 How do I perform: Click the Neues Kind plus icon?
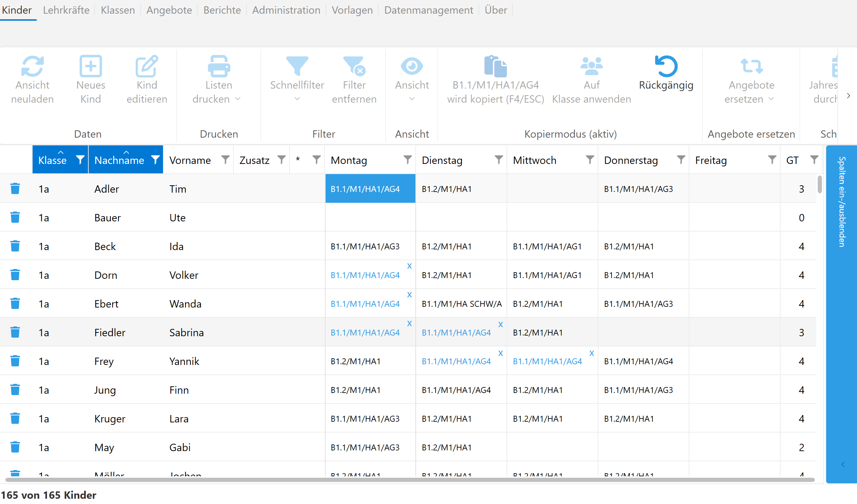point(90,66)
